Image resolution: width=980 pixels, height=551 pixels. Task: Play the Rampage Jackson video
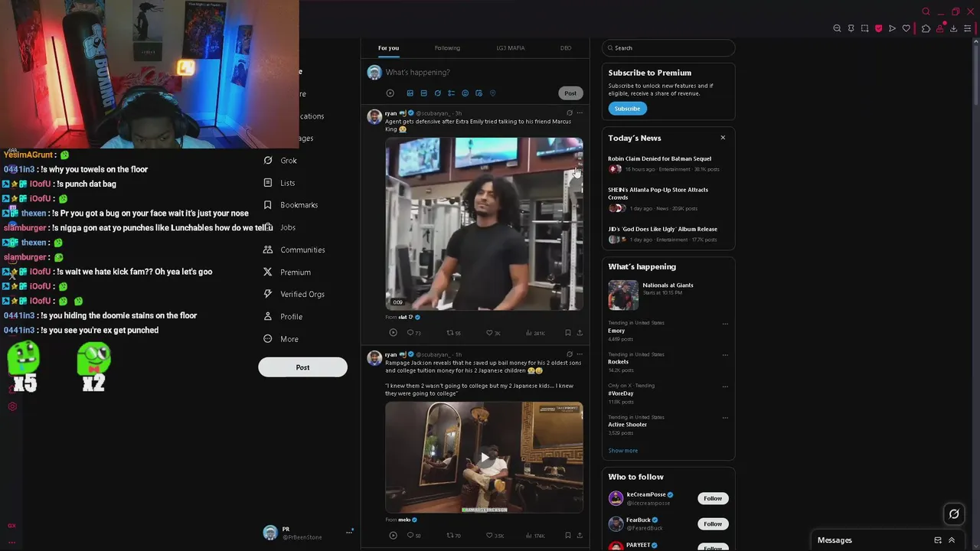pos(484,458)
